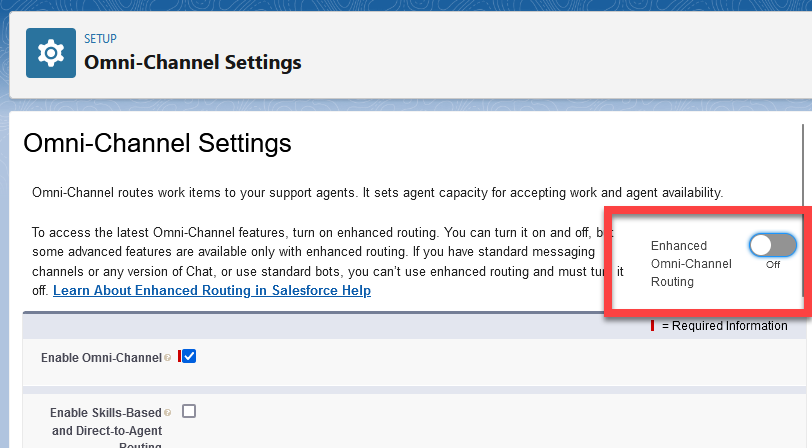Toggle Enhanced Omni-Channel Routing switch
Image resolution: width=812 pixels, height=448 pixels.
pos(773,245)
